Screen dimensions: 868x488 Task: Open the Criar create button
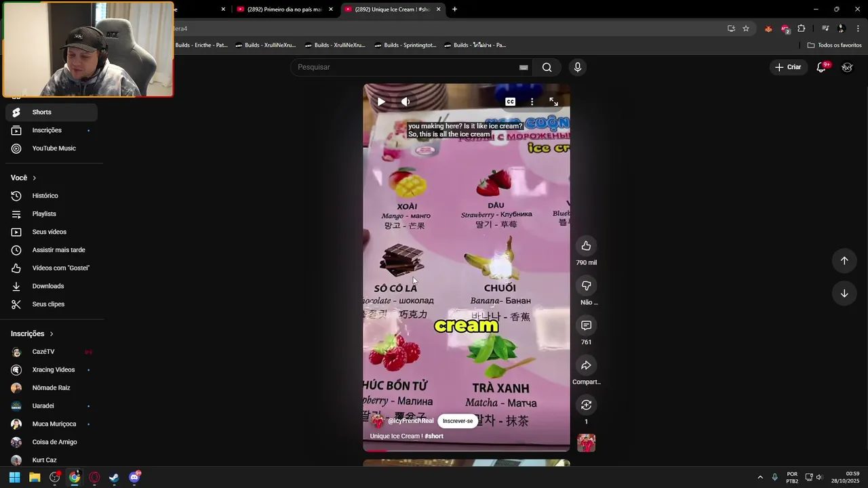[x=788, y=67]
